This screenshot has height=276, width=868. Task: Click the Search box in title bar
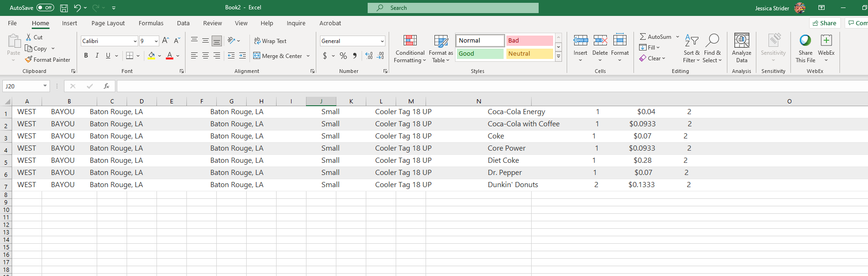[x=453, y=8]
